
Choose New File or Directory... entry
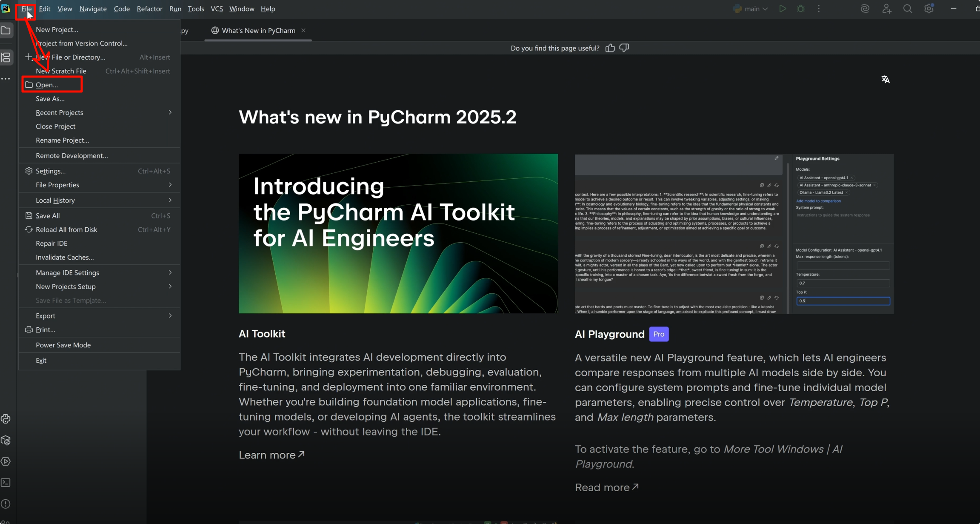[x=99, y=57]
